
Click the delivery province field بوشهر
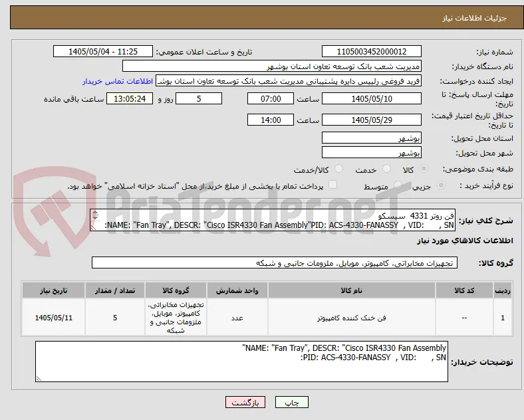[x=371, y=138]
